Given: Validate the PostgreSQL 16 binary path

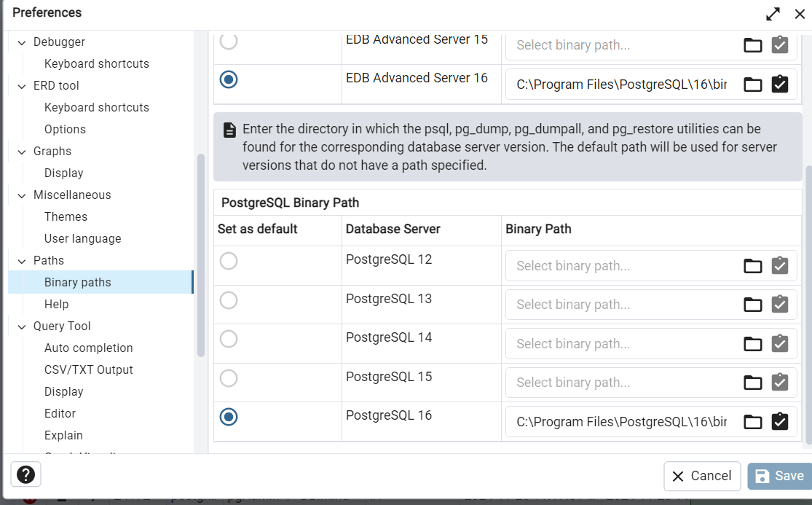Looking at the screenshot, I should [780, 421].
